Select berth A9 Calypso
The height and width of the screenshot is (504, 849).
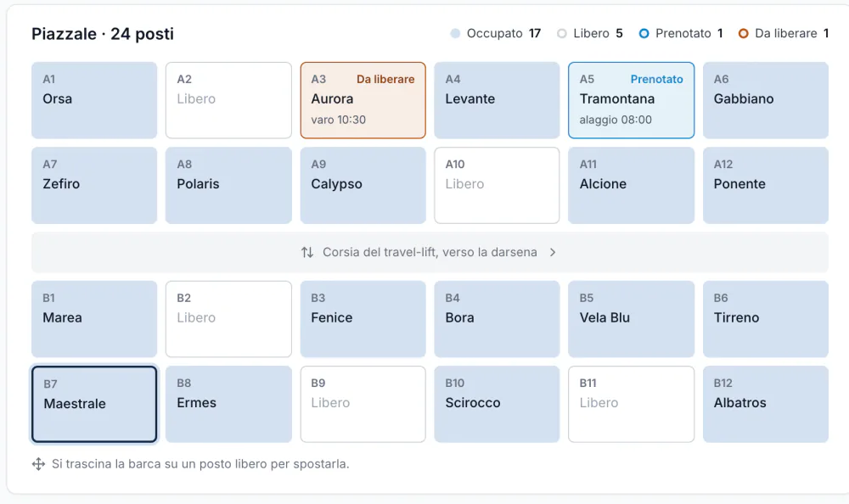363,186
